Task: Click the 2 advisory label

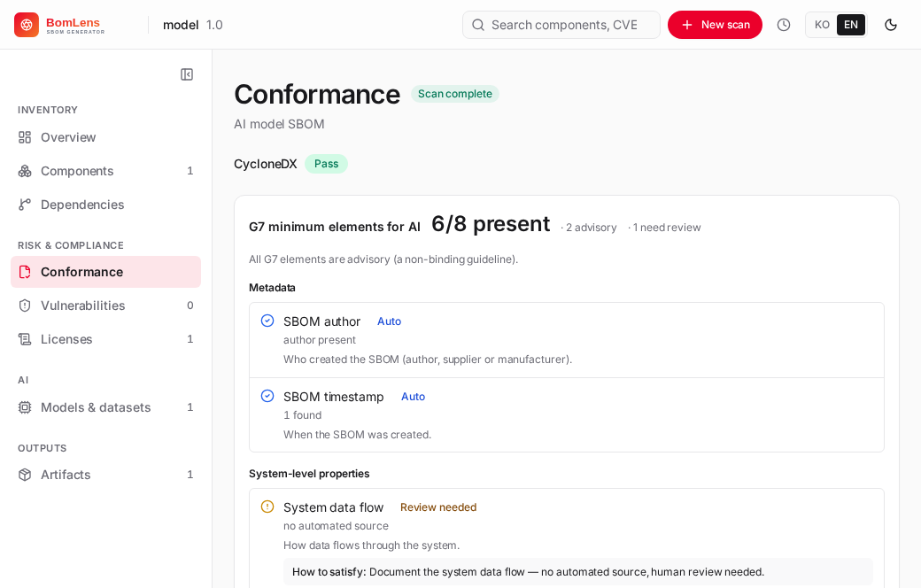Action: click(589, 228)
